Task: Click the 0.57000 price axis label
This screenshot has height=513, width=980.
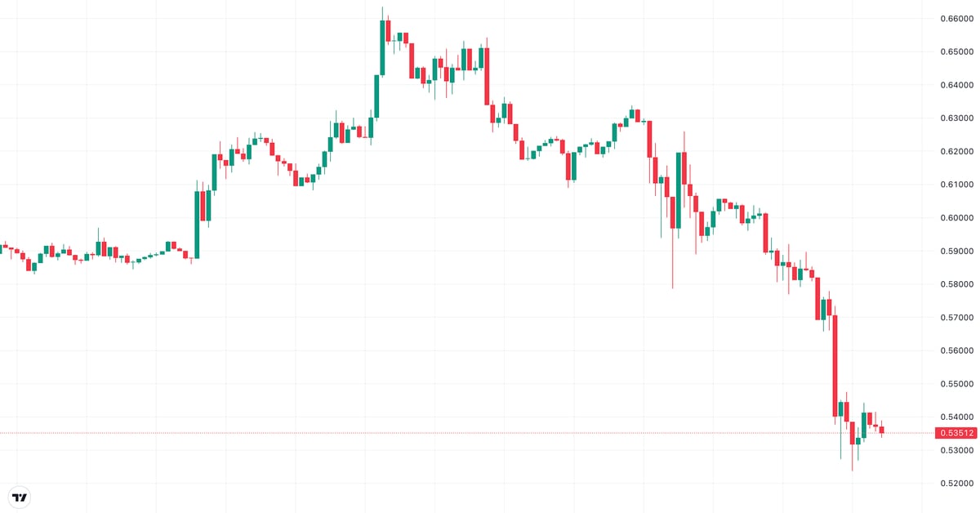Action: [955, 318]
